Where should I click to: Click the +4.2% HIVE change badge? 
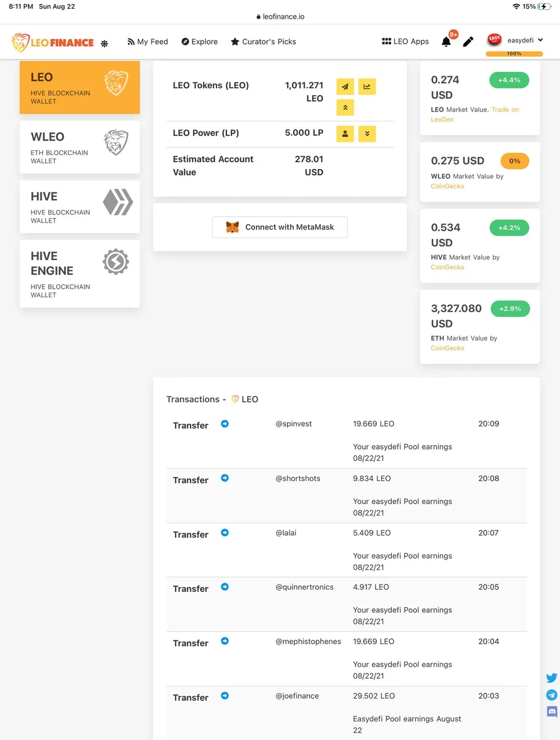click(x=509, y=228)
